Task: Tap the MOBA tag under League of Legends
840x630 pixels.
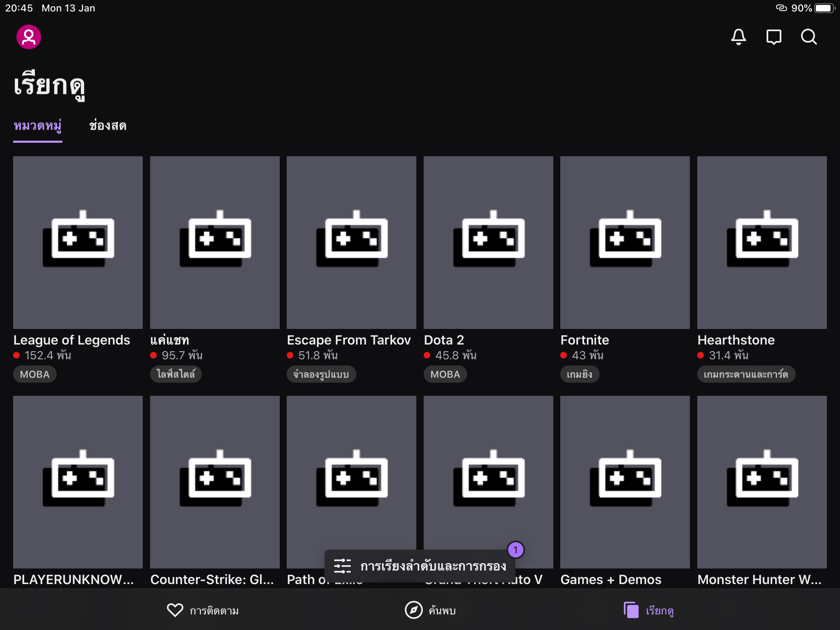Action: pyautogui.click(x=34, y=374)
